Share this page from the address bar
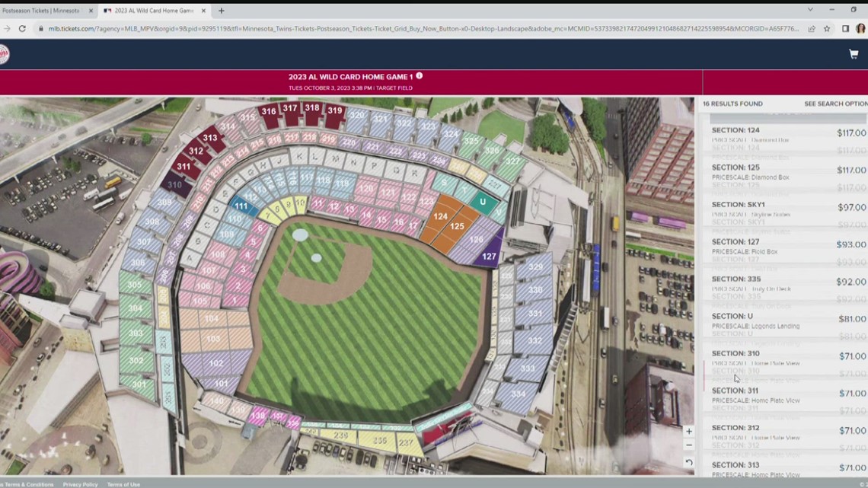Screen dimensions: 868x488 point(812,29)
